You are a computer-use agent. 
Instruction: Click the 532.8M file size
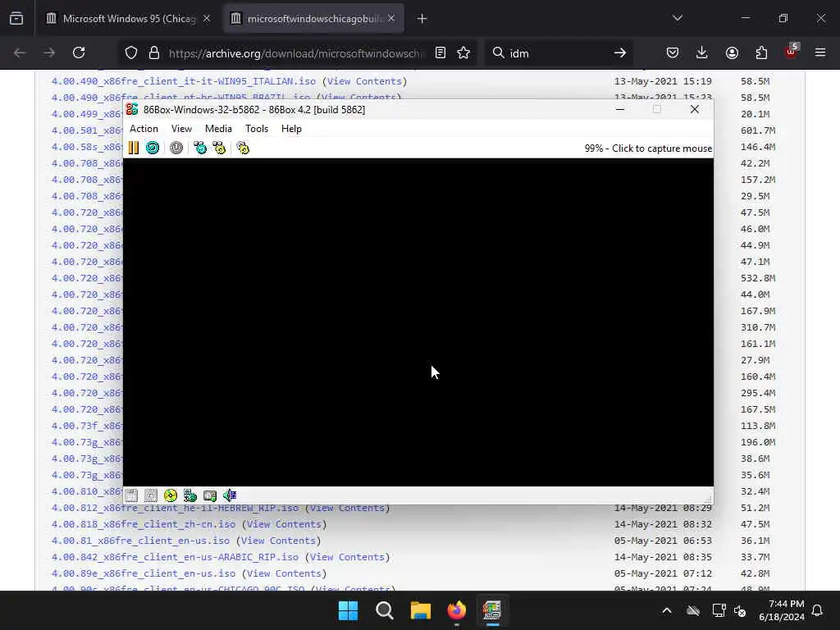pos(758,279)
